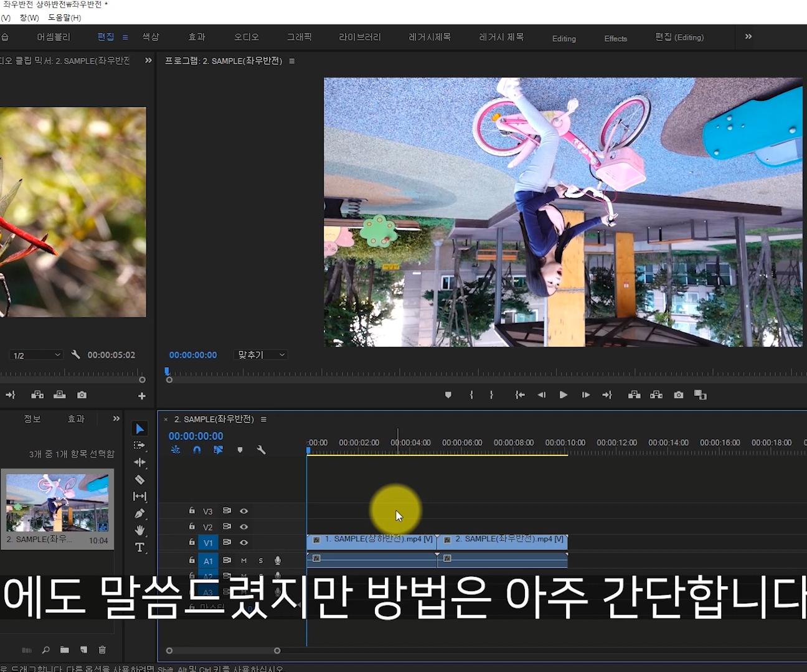Open the 1/2 playback resolution dropdown

click(35, 354)
